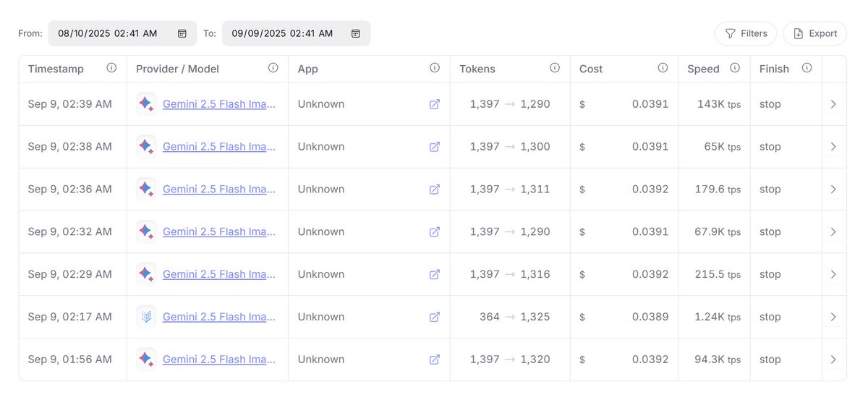
Task: Click Gemini provider logo in 02:32 AM row
Action: (146, 232)
